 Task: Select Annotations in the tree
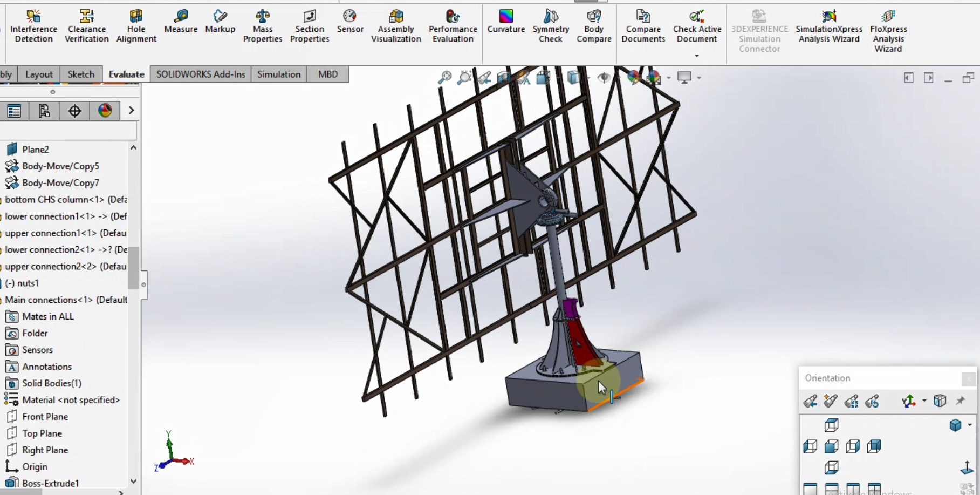[x=46, y=367]
